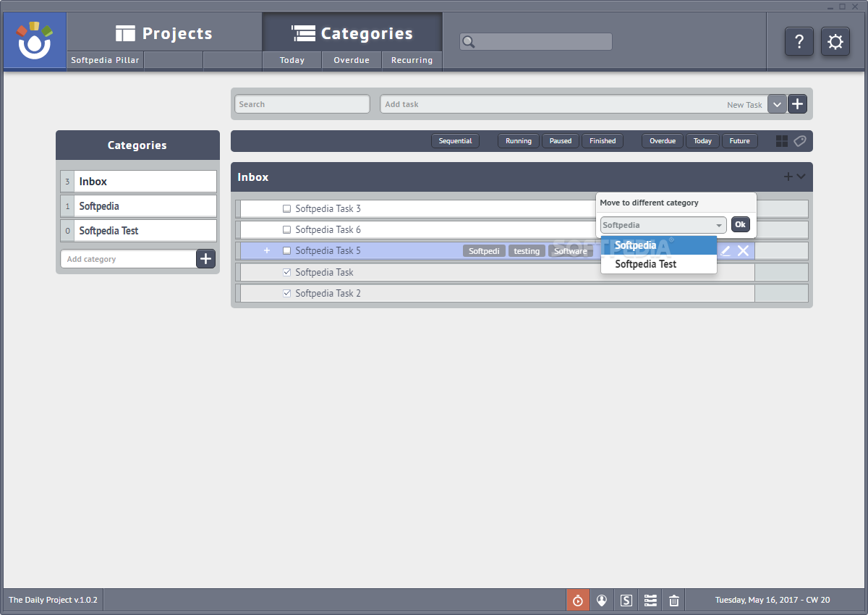Toggle the Running filter

pos(519,141)
